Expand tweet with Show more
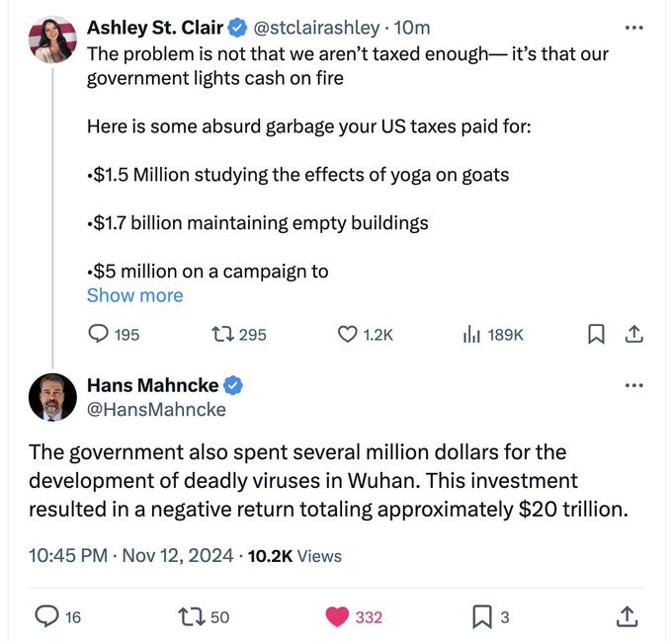 (135, 295)
